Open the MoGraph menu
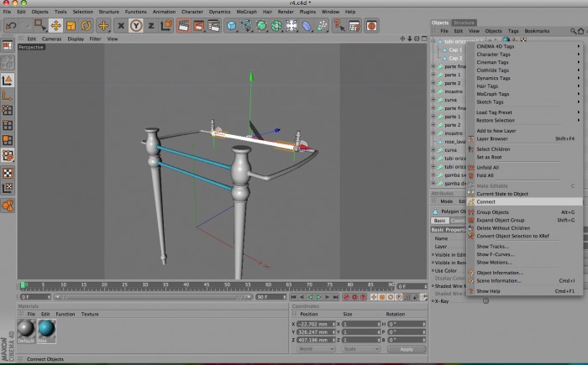588x365 pixels. (247, 12)
